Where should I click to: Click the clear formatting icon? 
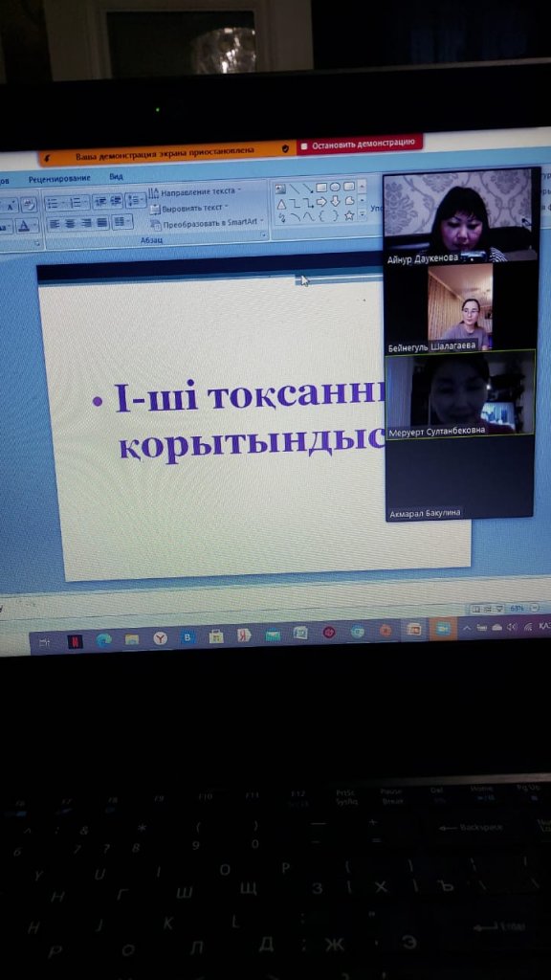(29, 205)
